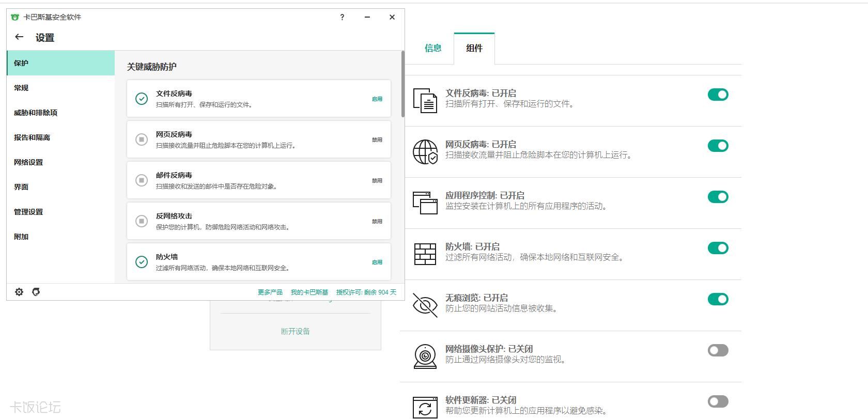Open 报告和隔离 settings category
868x419 pixels.
coord(60,137)
